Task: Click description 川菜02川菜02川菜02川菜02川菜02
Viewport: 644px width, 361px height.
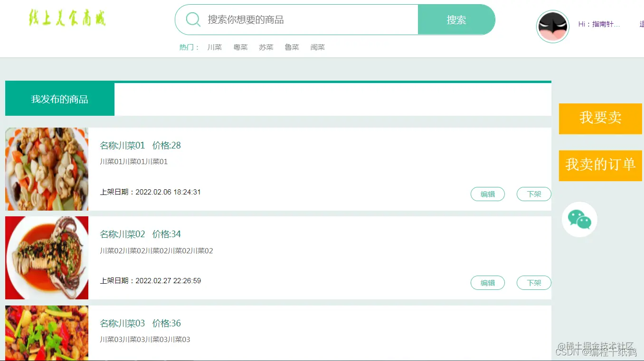Action: pos(157,251)
